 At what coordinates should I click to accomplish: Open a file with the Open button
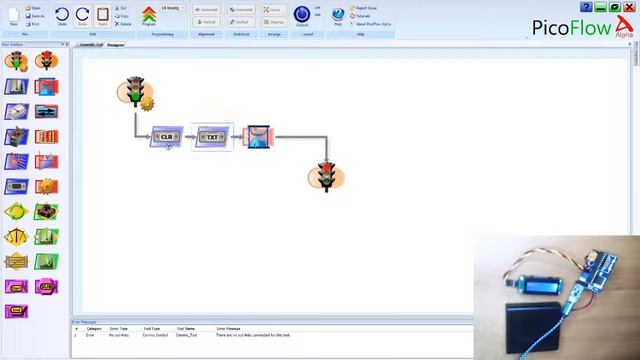pyautogui.click(x=33, y=8)
